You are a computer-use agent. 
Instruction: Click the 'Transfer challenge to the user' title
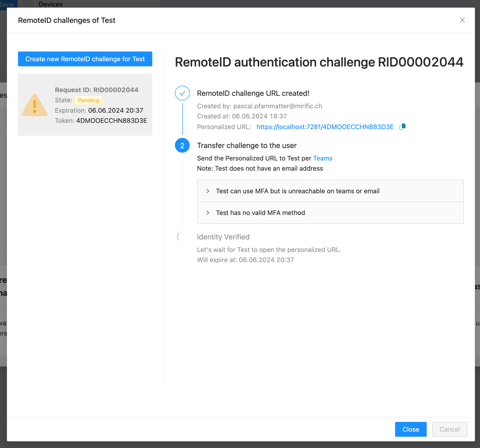[247, 146]
